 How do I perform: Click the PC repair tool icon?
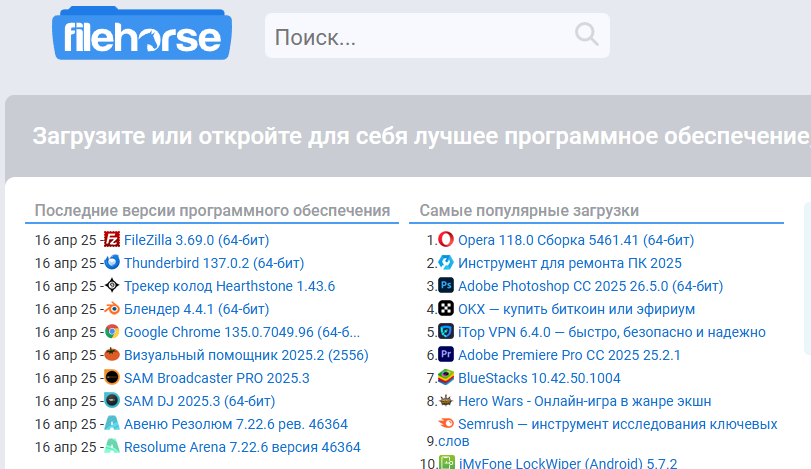pyautogui.click(x=446, y=262)
